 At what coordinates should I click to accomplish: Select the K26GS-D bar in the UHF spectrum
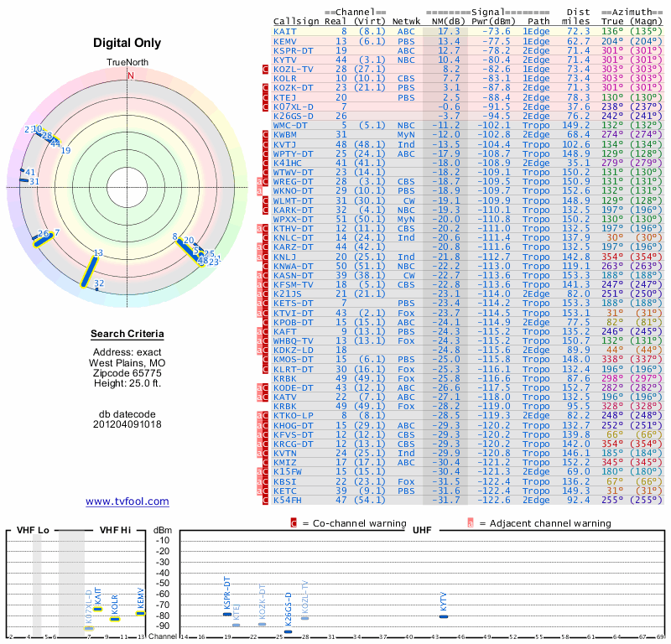coord(288,631)
